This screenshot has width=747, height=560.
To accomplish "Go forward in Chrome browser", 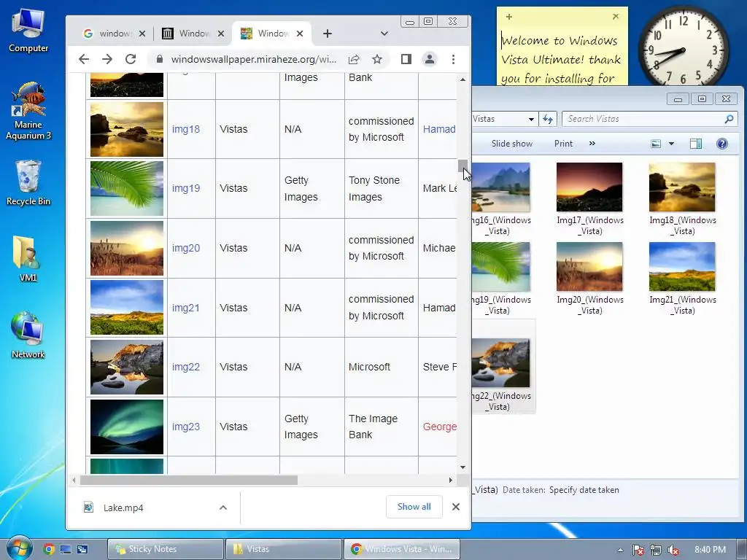I will 107,59.
